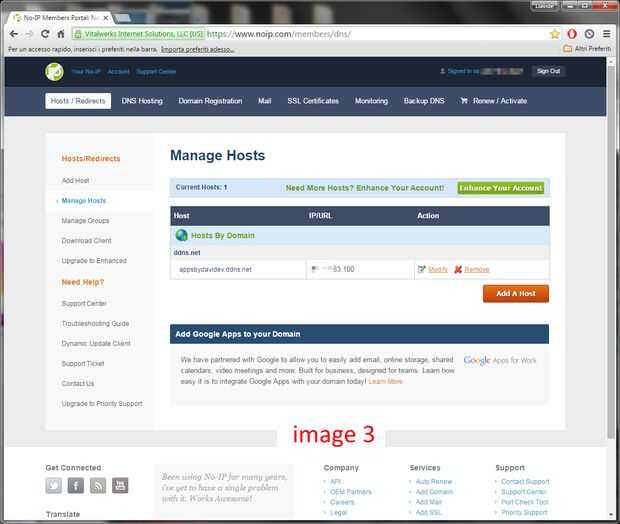Screen dimensions: 620x524
Task: Click the RSS feed icon
Action: [98, 485]
